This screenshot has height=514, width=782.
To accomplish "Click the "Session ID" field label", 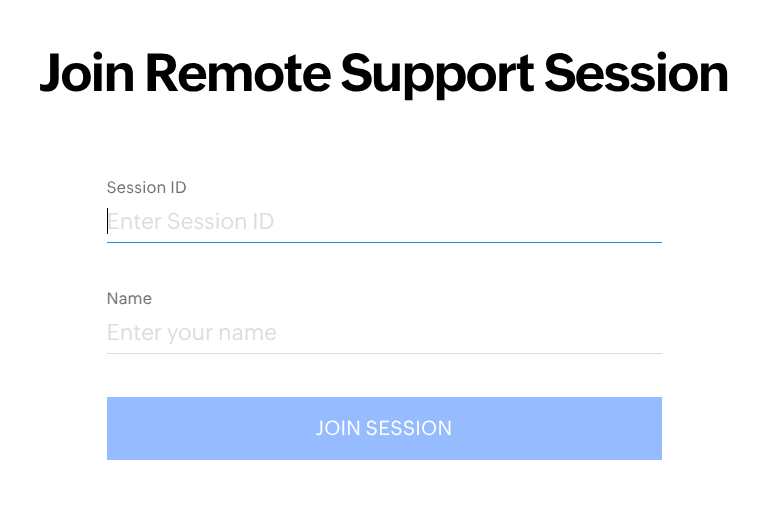I will (146, 187).
